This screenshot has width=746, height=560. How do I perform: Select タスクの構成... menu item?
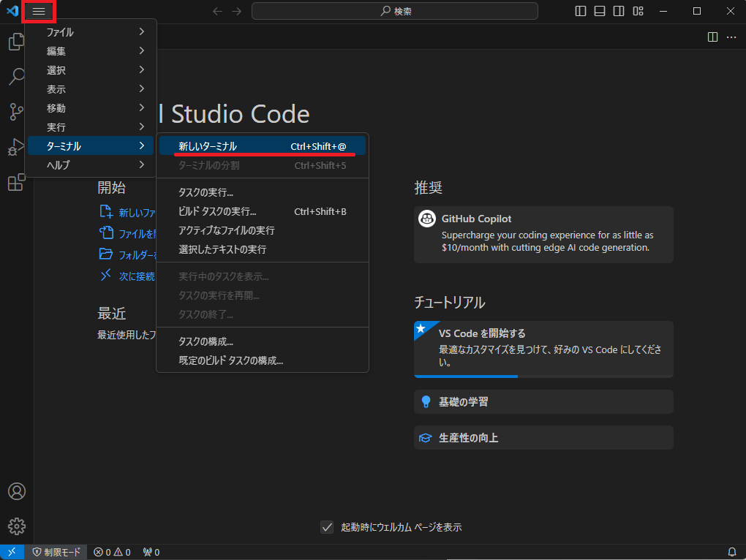263,341
